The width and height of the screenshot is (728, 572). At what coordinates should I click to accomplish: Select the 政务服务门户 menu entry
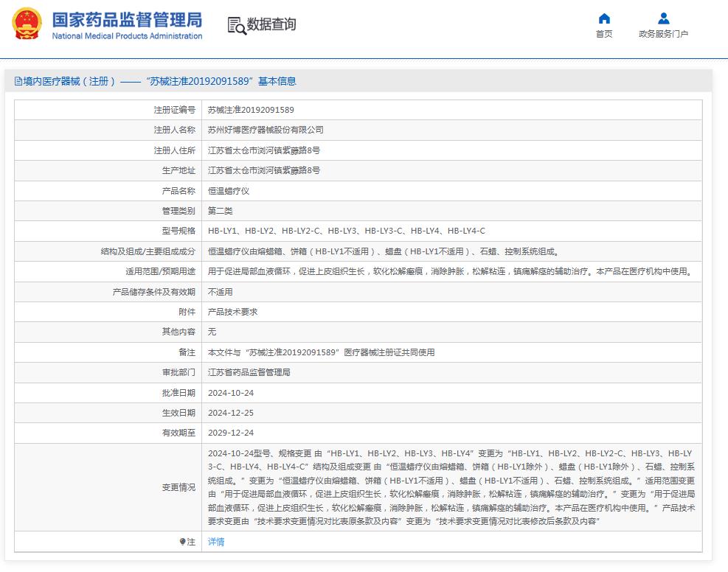pos(662,33)
